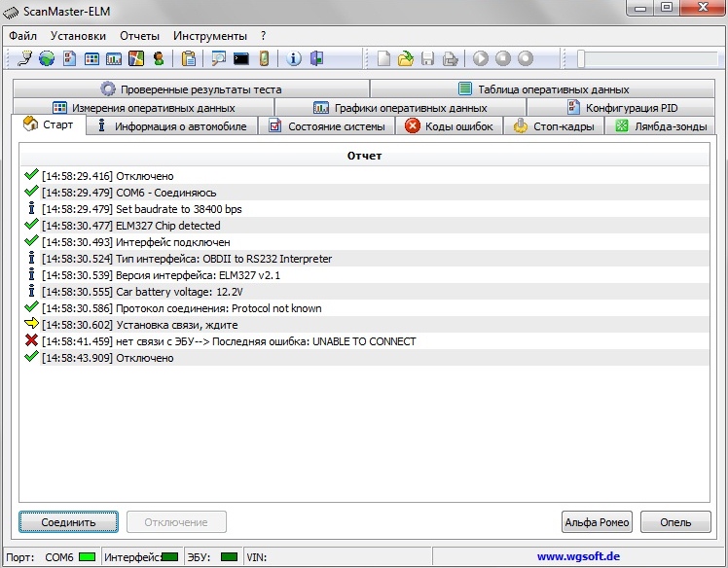728x568 pixels.
Task: Open the Файл menu
Action: [22, 36]
